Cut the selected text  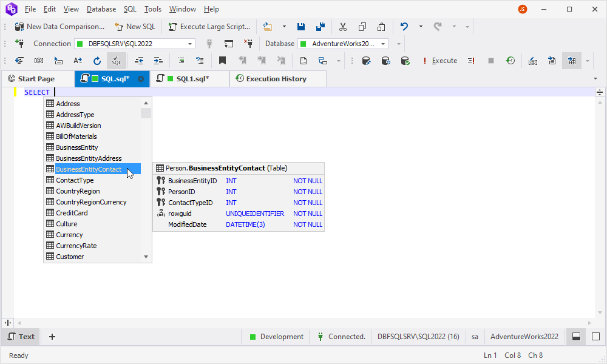343,27
